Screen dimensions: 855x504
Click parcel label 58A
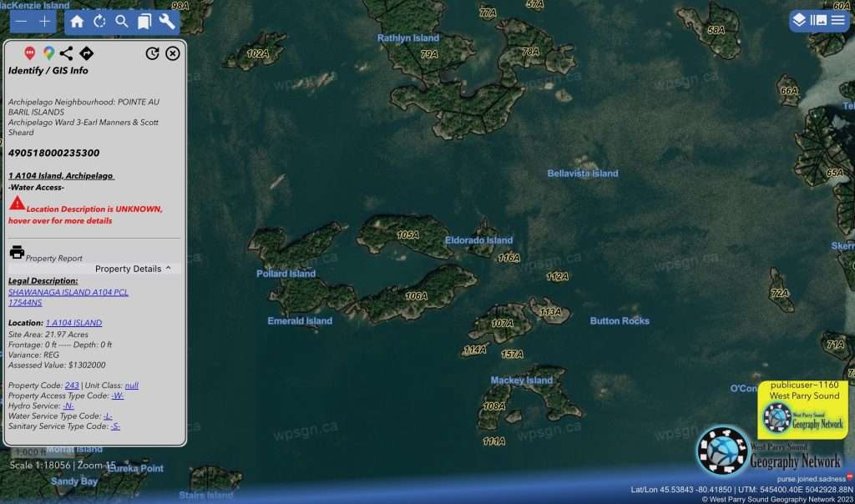tap(716, 30)
